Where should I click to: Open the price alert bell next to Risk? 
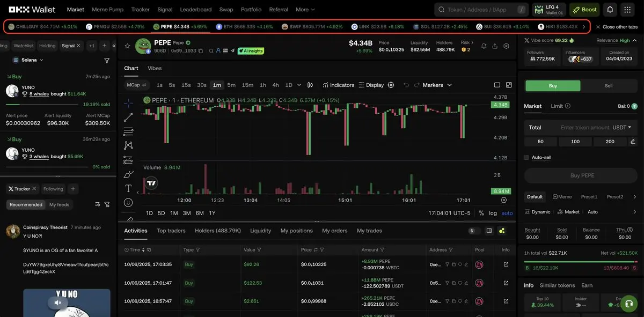[484, 46]
